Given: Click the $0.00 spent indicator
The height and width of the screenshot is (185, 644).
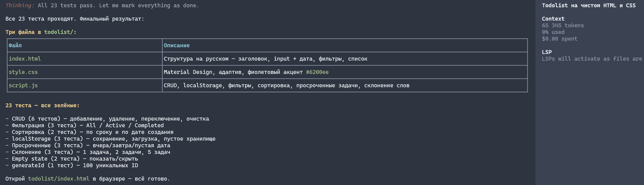Looking at the screenshot, I should [x=560, y=39].
